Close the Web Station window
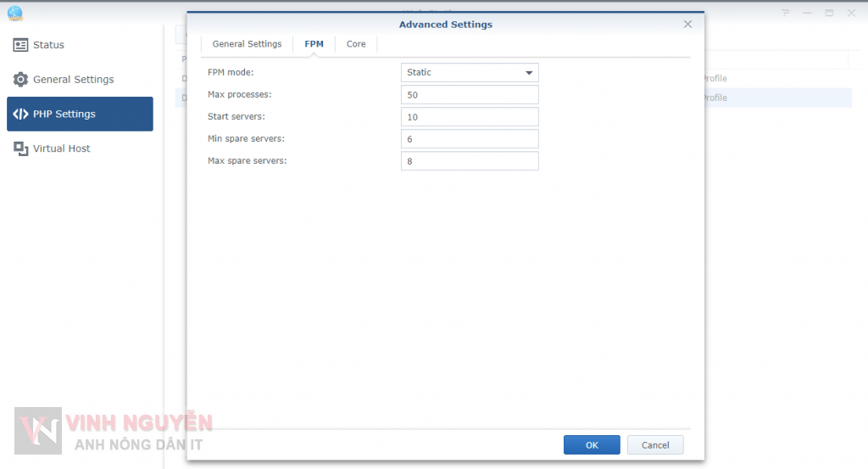Screen dimensions: 868x469 pyautogui.click(x=850, y=13)
